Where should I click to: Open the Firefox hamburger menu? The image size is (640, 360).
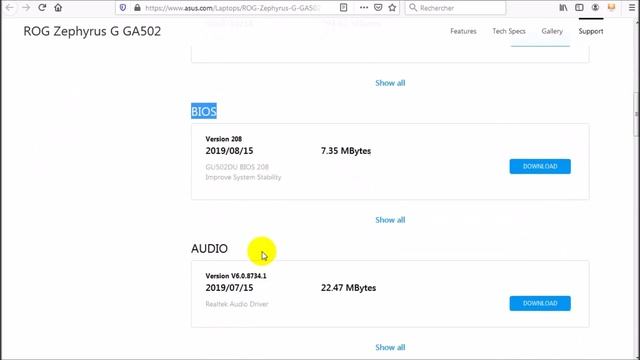(x=632, y=8)
